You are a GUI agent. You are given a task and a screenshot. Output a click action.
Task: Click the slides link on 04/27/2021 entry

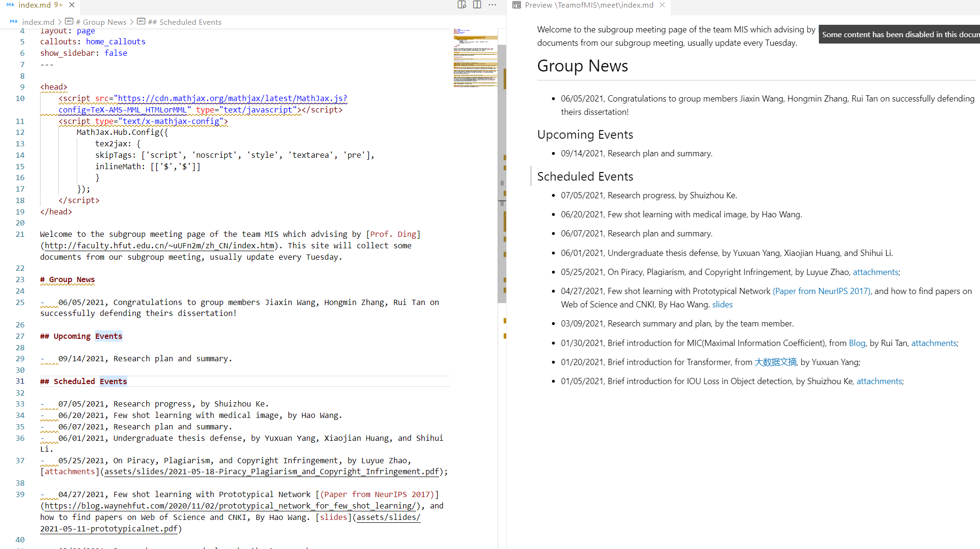pyautogui.click(x=722, y=304)
